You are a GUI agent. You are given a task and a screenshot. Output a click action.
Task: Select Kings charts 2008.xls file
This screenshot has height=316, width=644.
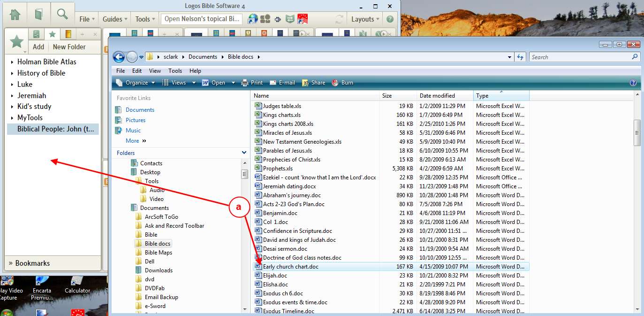[288, 124]
